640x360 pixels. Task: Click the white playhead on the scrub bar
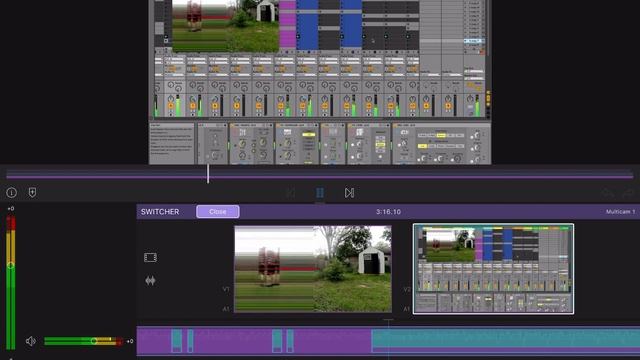208,173
